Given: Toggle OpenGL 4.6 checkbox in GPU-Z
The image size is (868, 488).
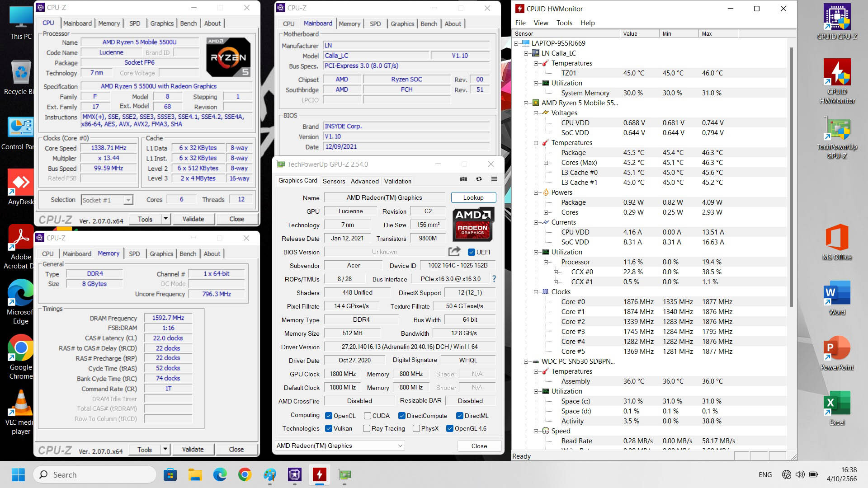Looking at the screenshot, I should [449, 428].
